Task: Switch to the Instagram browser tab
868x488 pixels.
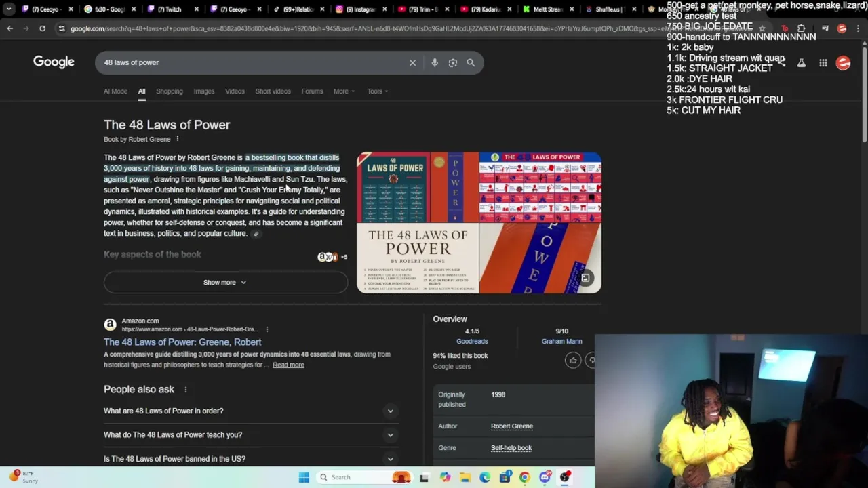Action: coord(360,9)
